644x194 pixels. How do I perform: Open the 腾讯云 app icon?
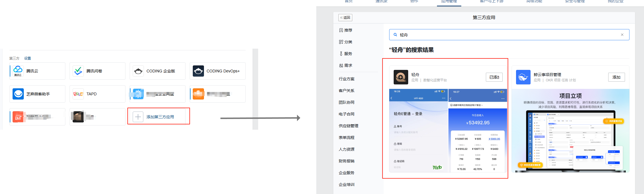coord(18,71)
